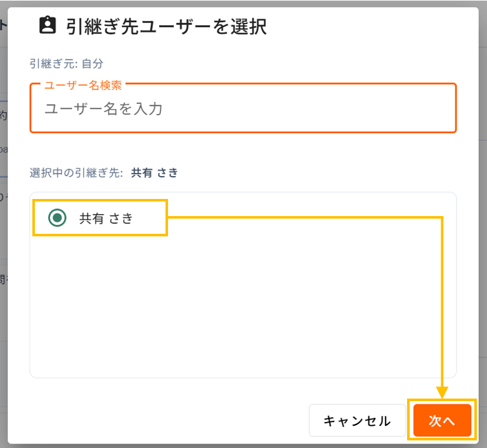Click the 引継ぎ先ユーザーを選択 dialog title
487x448 pixels.
pyautogui.click(x=166, y=27)
